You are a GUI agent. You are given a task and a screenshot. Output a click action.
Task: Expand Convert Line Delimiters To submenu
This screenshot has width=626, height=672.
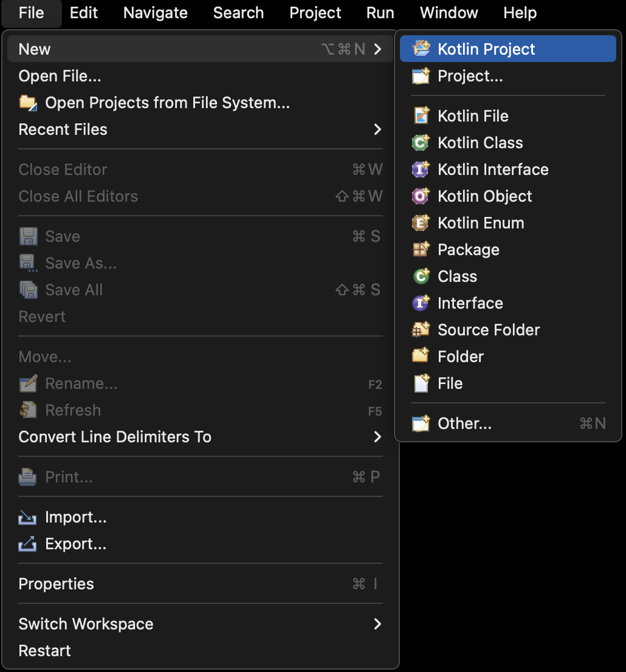pos(377,437)
